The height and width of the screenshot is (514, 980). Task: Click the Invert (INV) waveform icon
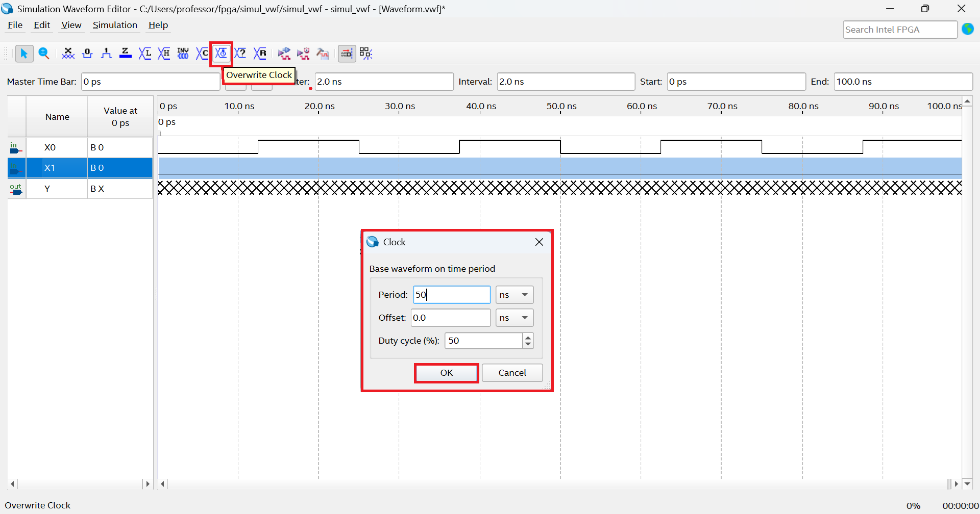[183, 54]
